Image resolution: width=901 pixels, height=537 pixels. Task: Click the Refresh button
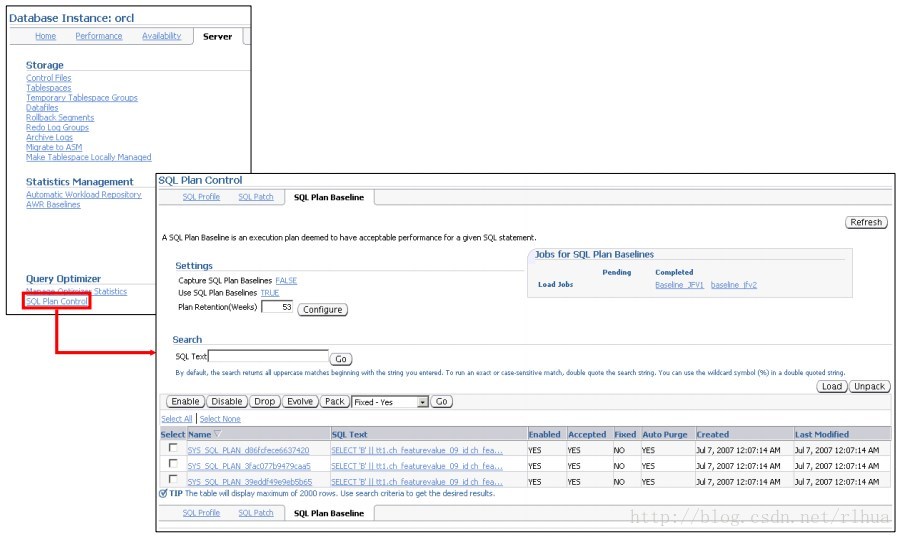coord(866,222)
